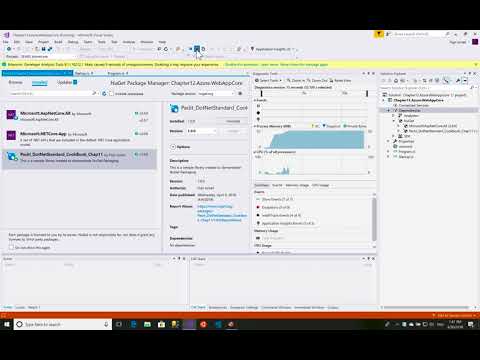Click the Windows notification center icon
The width and height of the screenshot is (480, 360).
471,324
